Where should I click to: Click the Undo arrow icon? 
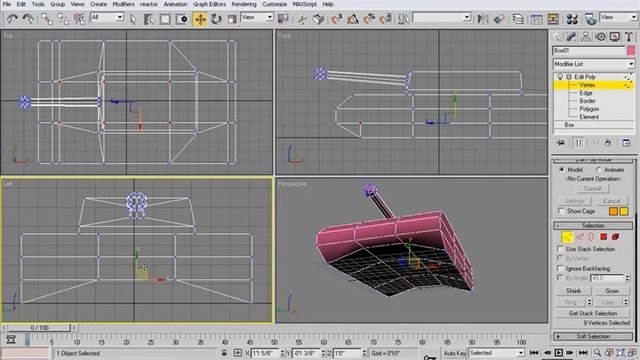[x=12, y=19]
